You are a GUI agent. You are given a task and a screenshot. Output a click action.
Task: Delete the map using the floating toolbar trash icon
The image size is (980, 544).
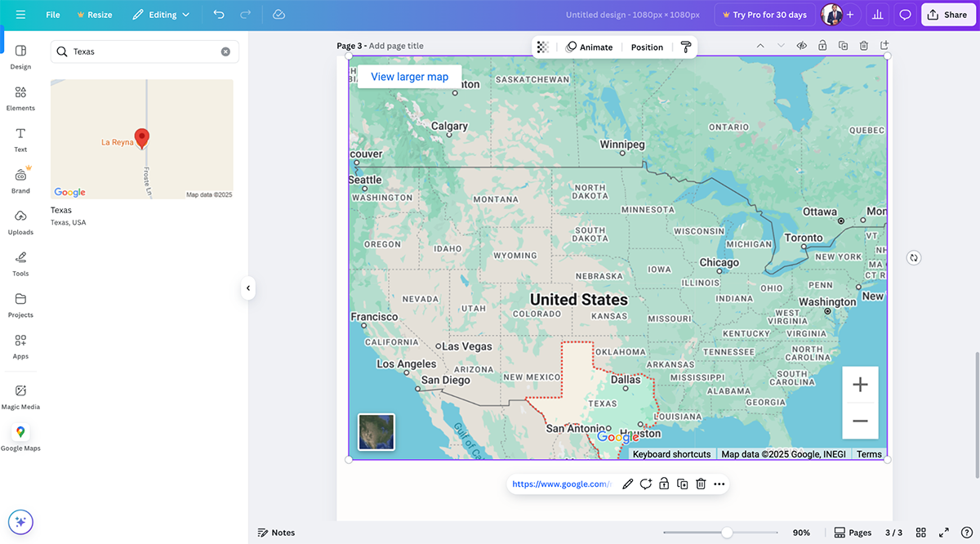coord(701,484)
